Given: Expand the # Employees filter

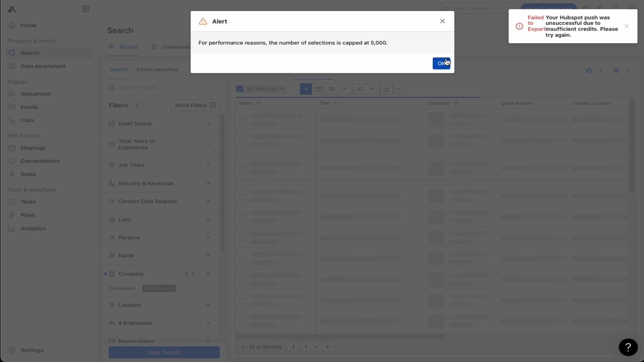Looking at the screenshot, I should coord(160,323).
